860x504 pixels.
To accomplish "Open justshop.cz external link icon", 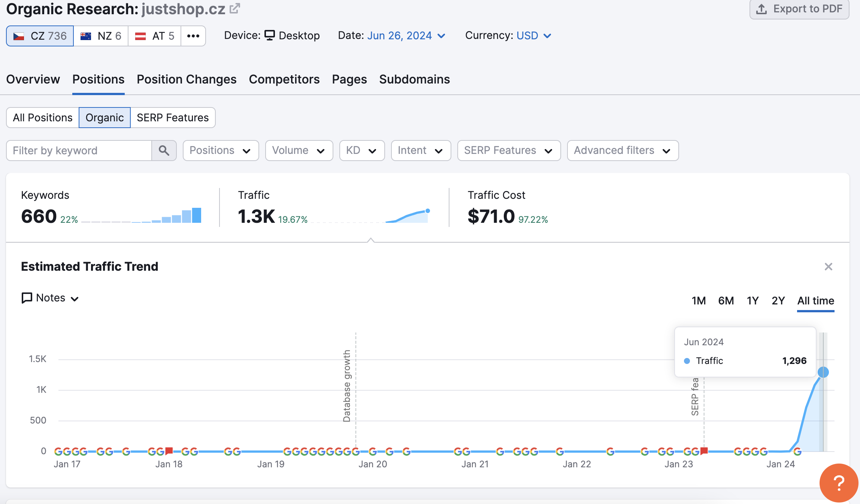I will click(x=234, y=8).
